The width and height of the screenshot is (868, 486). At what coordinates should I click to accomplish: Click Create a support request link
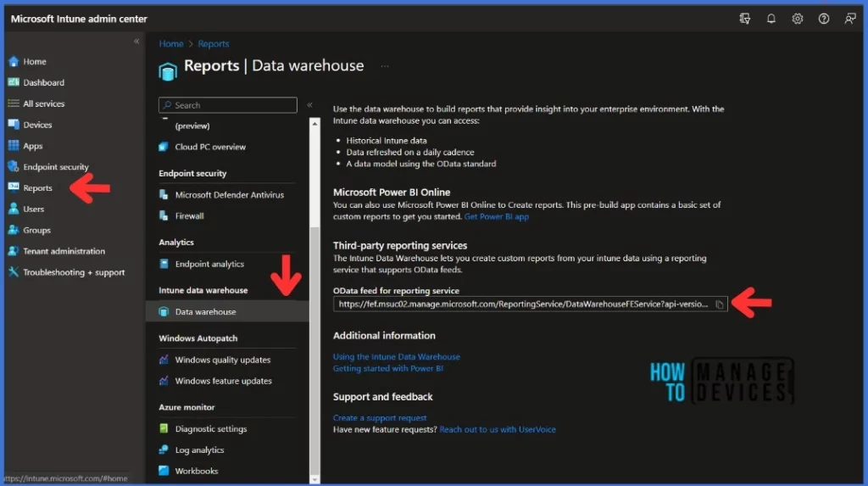click(380, 418)
